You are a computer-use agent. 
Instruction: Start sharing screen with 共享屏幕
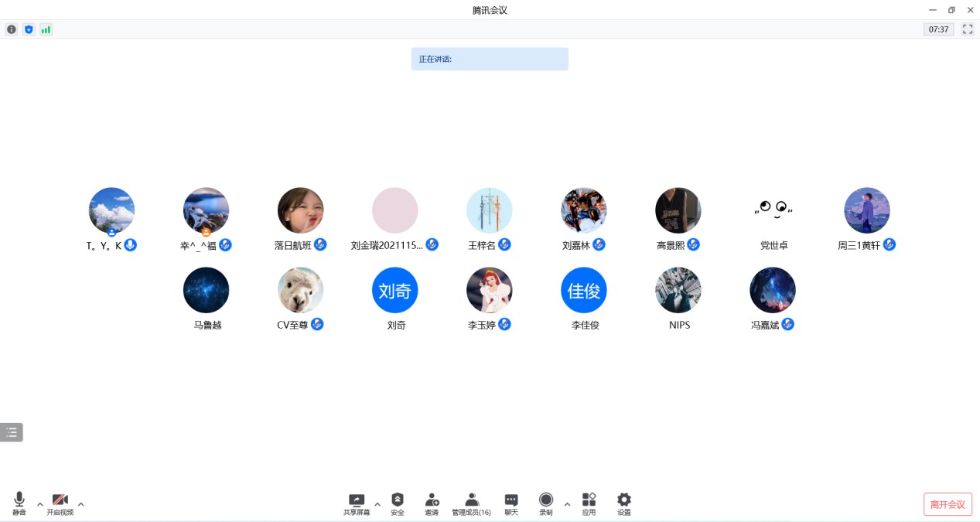tap(357, 504)
